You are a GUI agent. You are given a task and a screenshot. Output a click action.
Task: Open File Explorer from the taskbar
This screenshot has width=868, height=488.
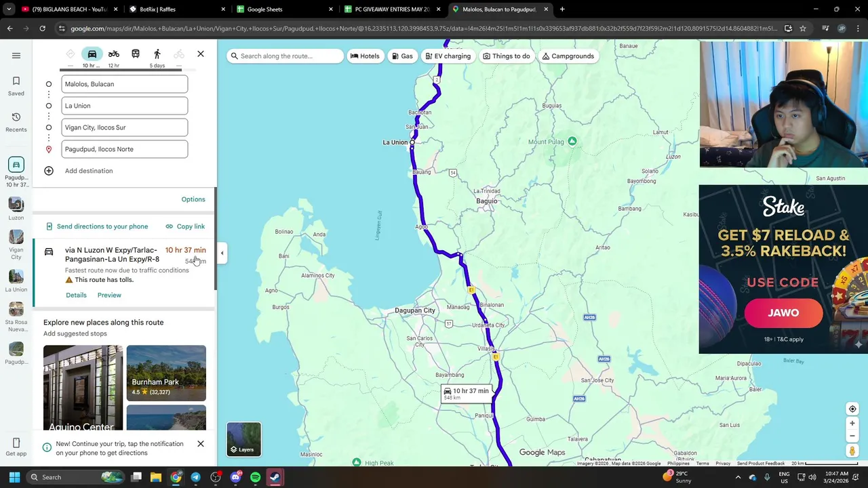(x=156, y=477)
